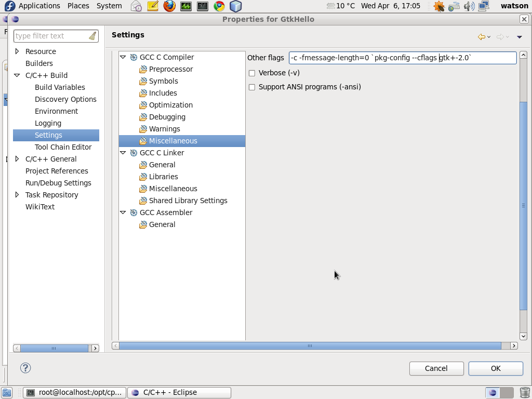Viewport: 532px width, 399px height.
Task: Enable Verbose (-v) checkbox
Action: point(252,73)
